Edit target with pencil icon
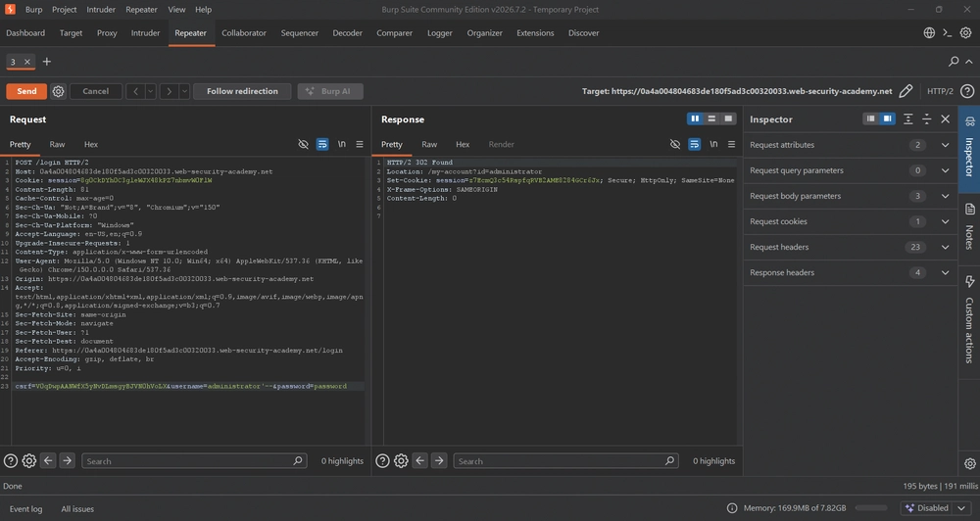The height and width of the screenshot is (521, 980). coord(906,91)
